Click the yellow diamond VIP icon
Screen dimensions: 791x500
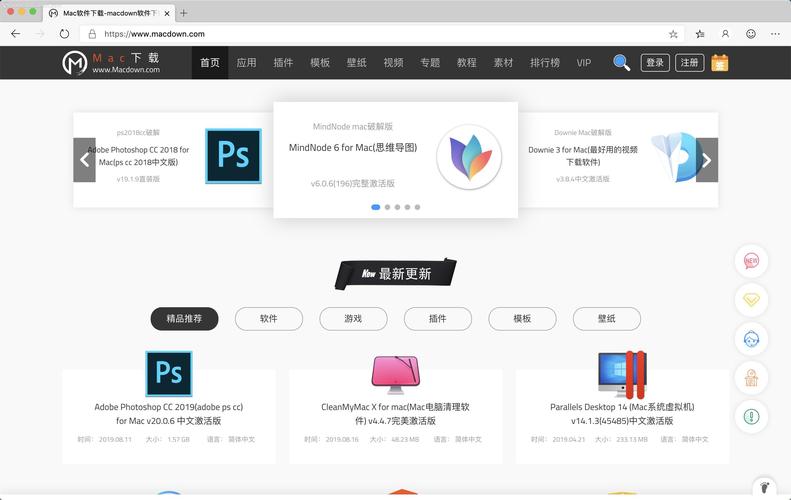751,300
